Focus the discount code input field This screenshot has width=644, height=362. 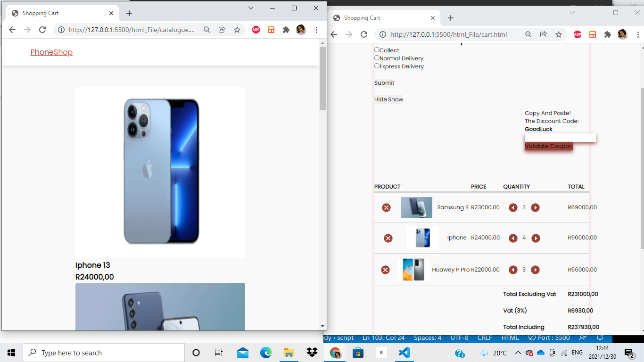tap(560, 138)
